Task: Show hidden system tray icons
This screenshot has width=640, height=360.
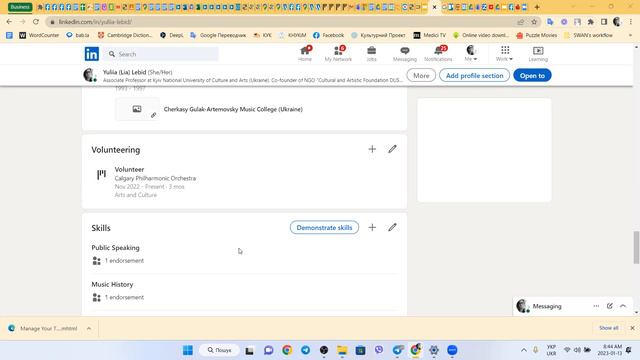Action: click(x=524, y=350)
